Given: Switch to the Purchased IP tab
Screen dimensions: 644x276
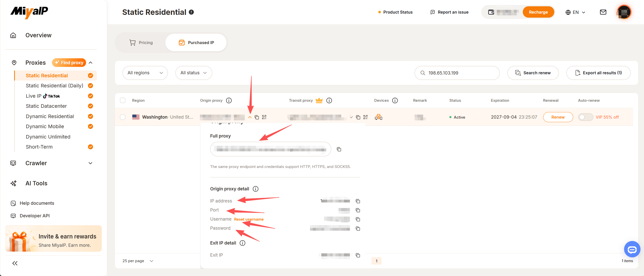Looking at the screenshot, I should [x=196, y=43].
